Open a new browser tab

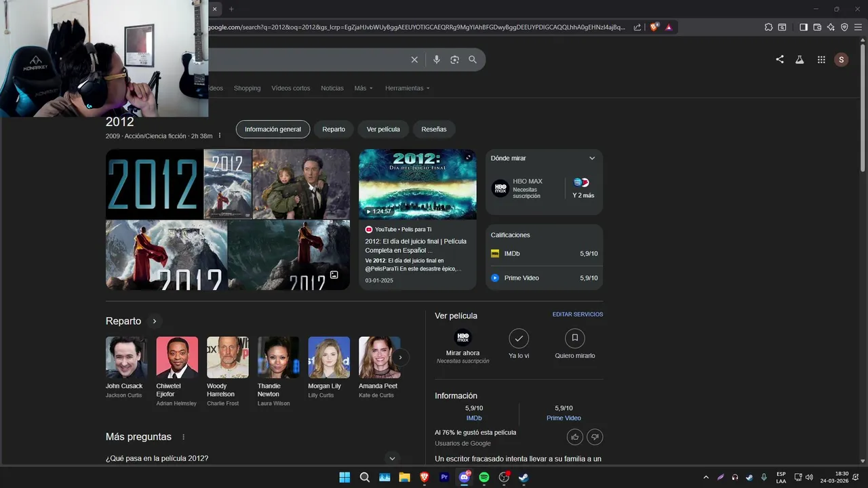pos(231,9)
